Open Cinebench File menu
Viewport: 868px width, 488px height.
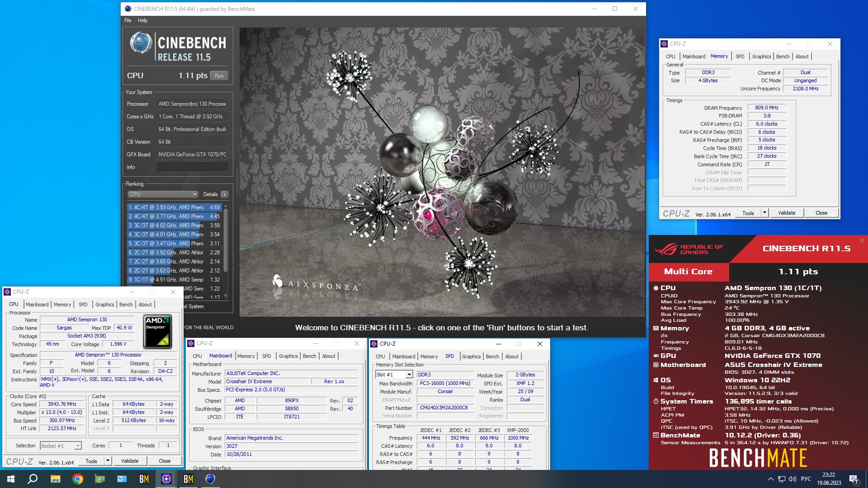(128, 20)
